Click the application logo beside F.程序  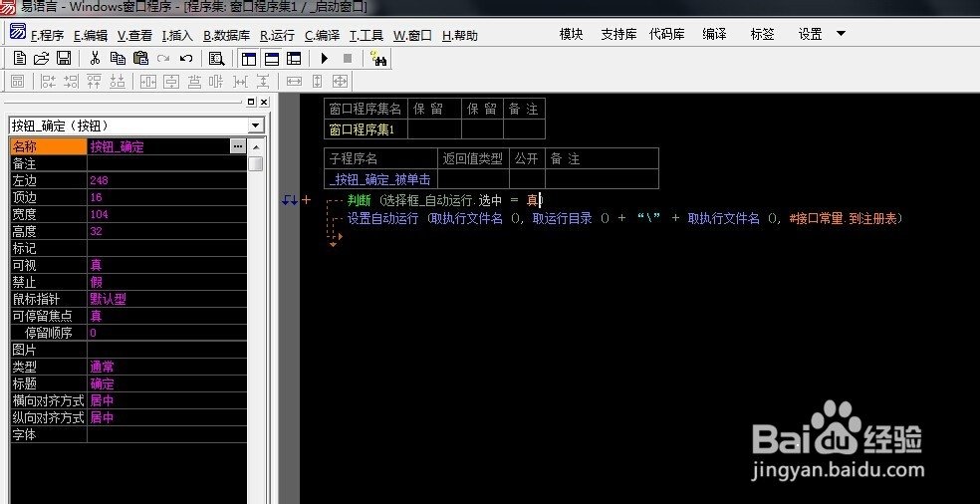click(18, 31)
